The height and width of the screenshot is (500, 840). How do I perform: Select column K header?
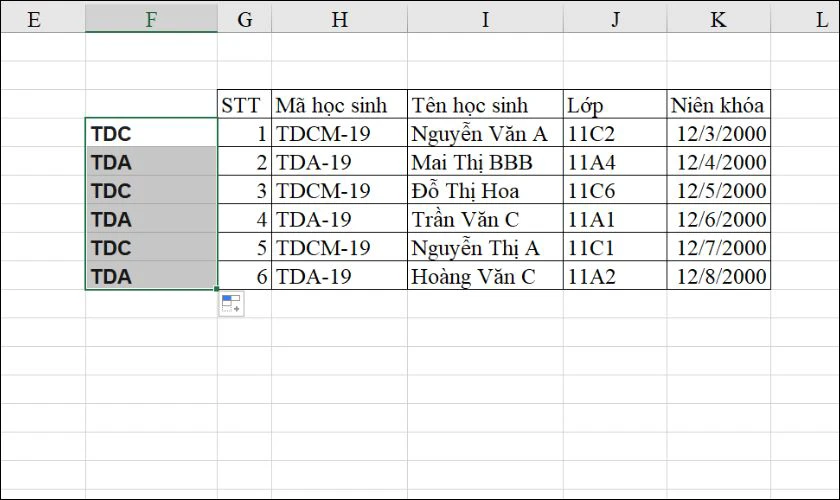pyautogui.click(x=718, y=19)
